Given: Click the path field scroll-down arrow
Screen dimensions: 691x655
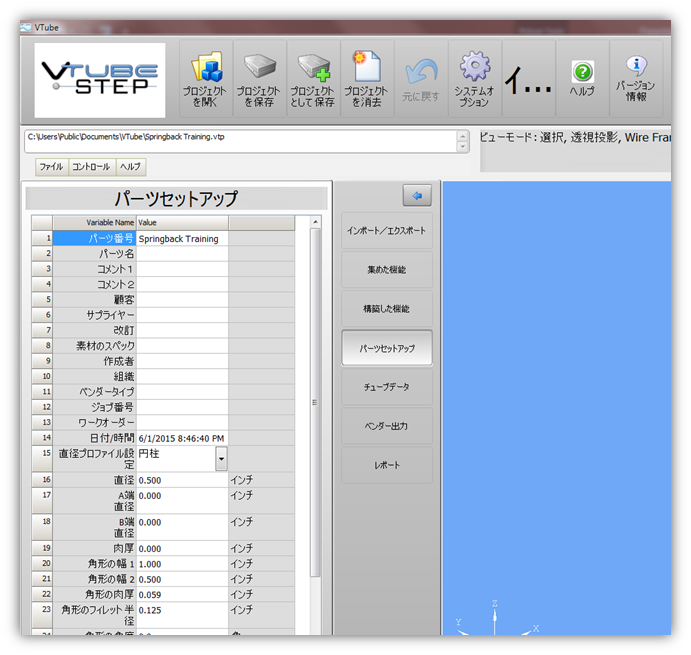Looking at the screenshot, I should tap(462, 147).
